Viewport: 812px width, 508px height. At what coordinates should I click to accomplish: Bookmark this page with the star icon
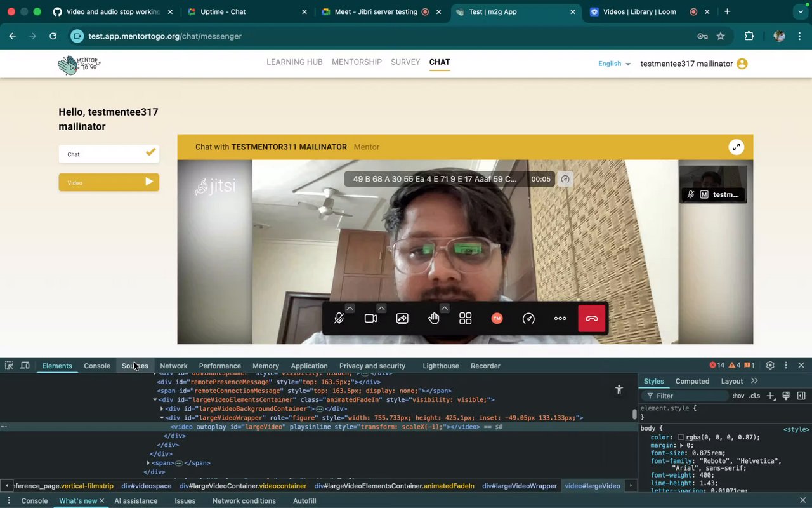[x=721, y=36]
